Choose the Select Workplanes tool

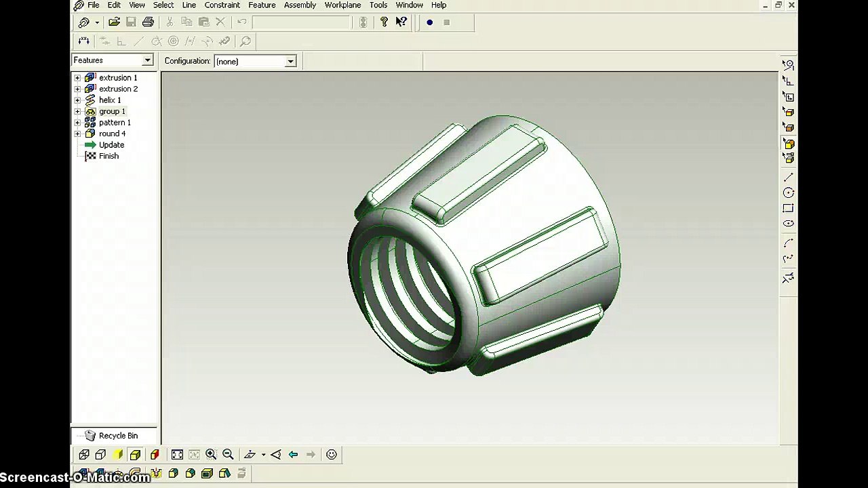click(788, 97)
